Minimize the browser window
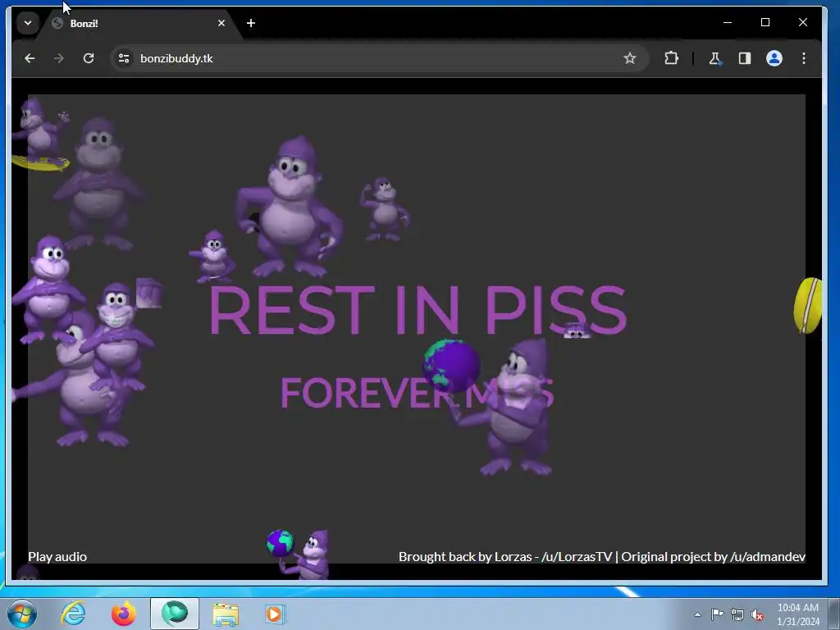Image resolution: width=840 pixels, height=630 pixels. [x=728, y=22]
